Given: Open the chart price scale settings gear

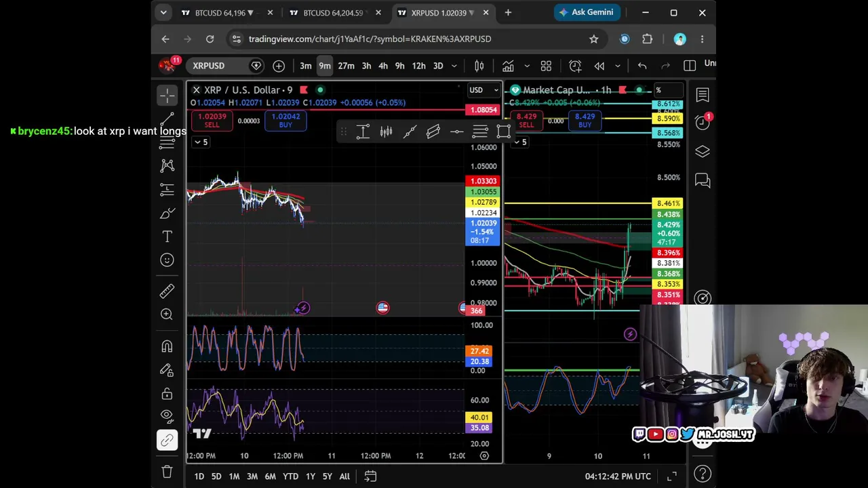Looking at the screenshot, I should (x=484, y=456).
